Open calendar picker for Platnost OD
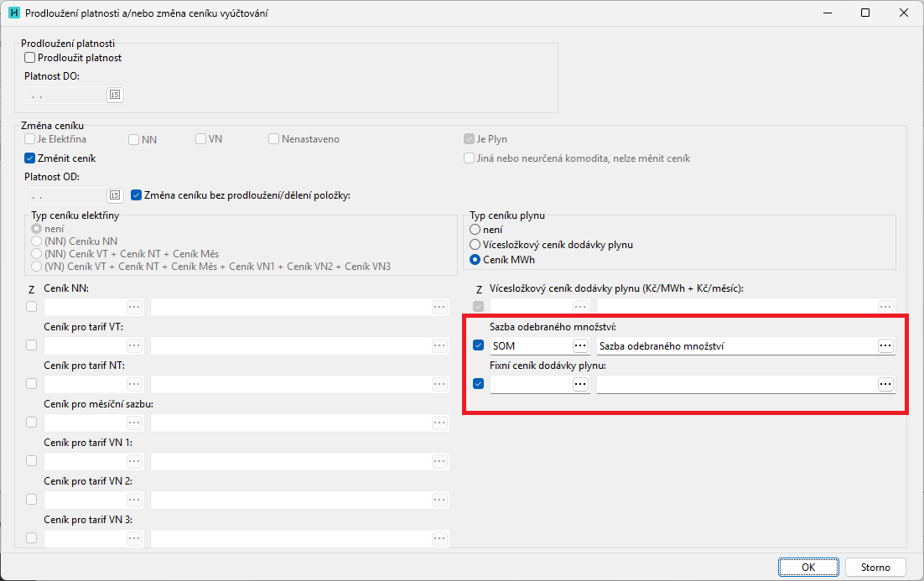This screenshot has width=924, height=581. (x=115, y=195)
